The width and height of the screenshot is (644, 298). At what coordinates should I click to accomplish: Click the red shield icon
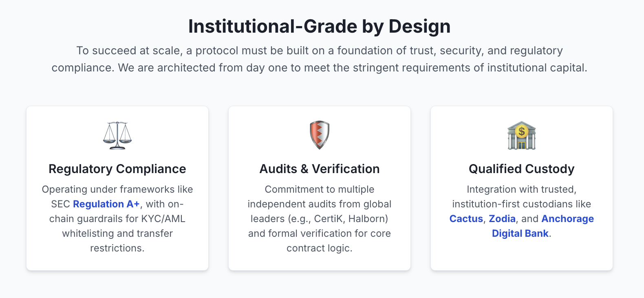[x=320, y=135]
